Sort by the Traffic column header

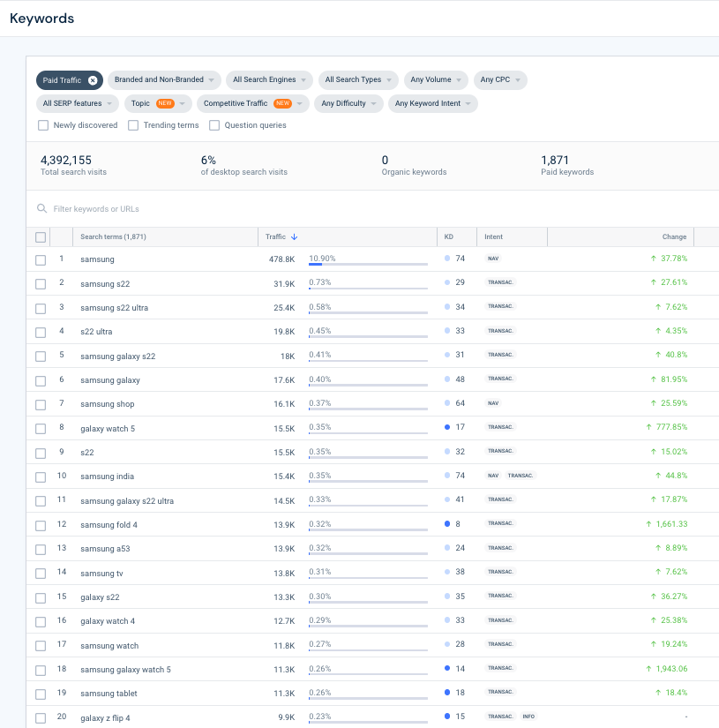click(275, 236)
